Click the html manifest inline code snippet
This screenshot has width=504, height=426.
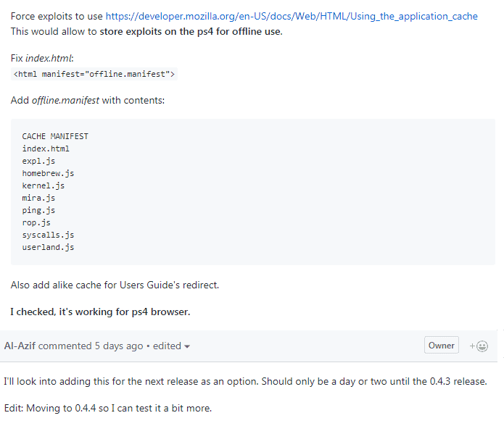[x=94, y=74]
